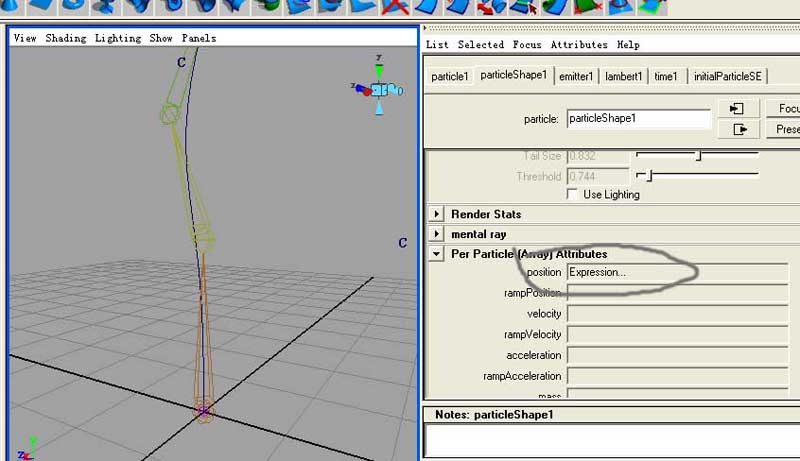Viewport: 800px width, 461px height.
Task: Click the rampAcceleration attribute field
Action: (x=678, y=376)
